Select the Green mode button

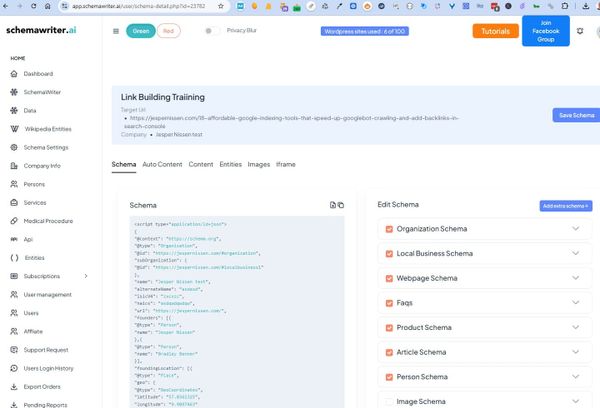click(141, 31)
